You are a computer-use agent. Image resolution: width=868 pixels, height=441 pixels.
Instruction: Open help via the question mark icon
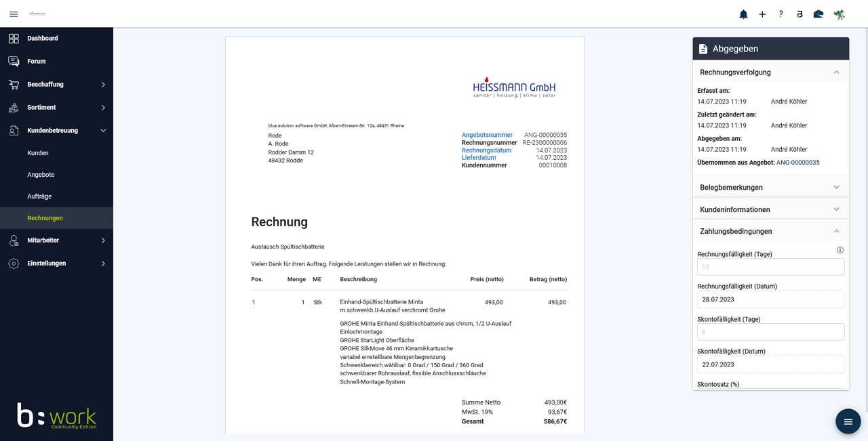click(x=781, y=14)
